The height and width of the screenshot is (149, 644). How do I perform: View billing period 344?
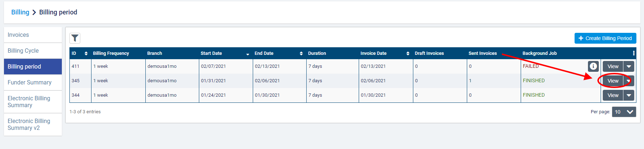point(613,95)
